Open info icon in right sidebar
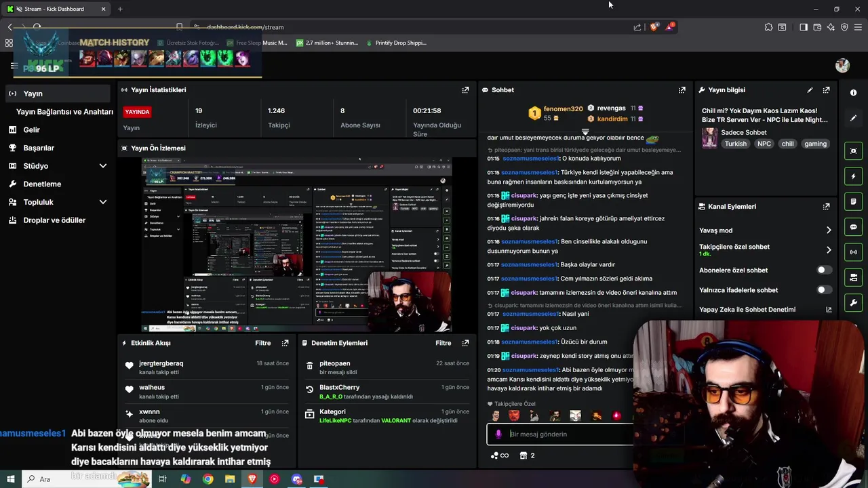 853,92
